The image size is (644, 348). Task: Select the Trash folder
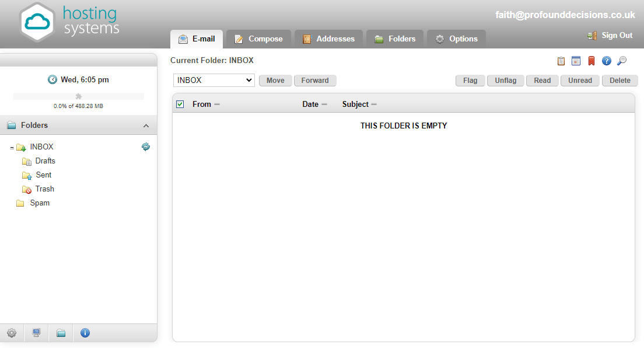point(44,189)
